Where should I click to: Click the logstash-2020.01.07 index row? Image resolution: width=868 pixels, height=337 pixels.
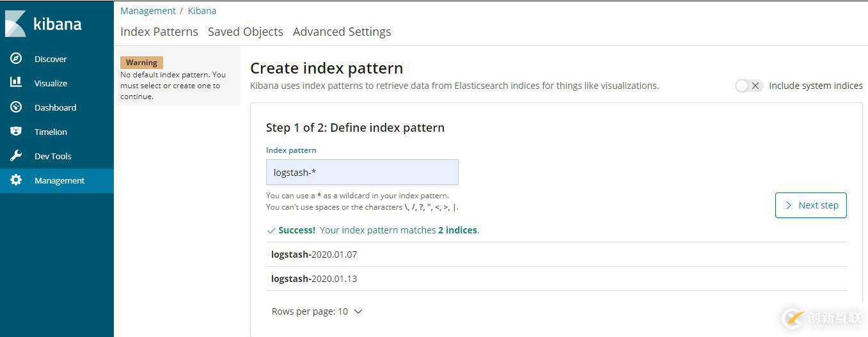pyautogui.click(x=556, y=255)
